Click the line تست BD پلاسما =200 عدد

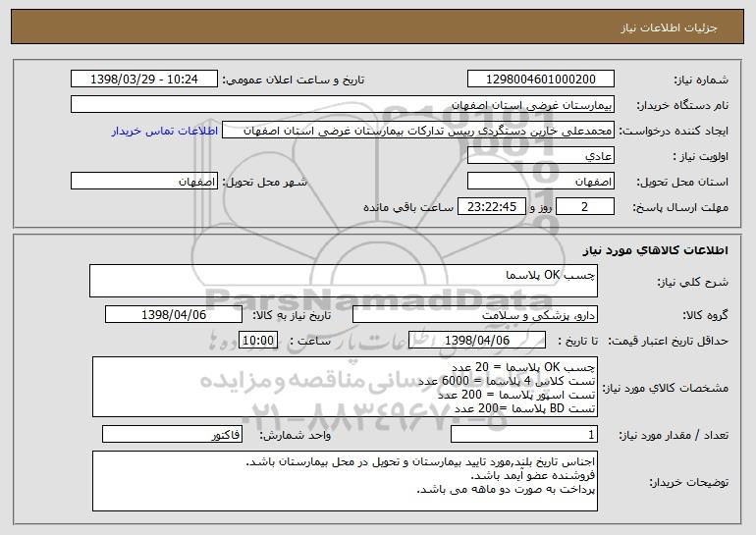(525, 408)
